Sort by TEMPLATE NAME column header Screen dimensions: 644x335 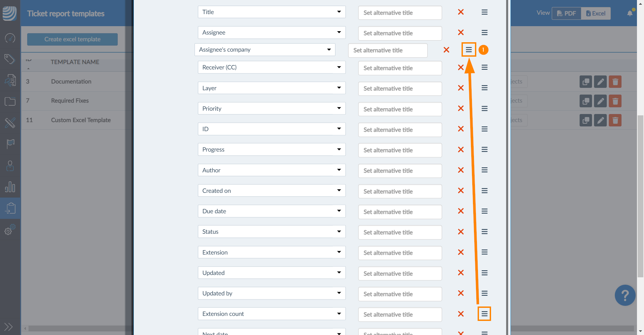(x=75, y=62)
